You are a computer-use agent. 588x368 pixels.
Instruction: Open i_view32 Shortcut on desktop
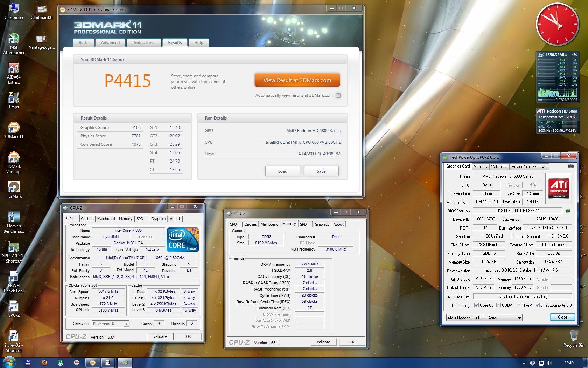(14, 341)
